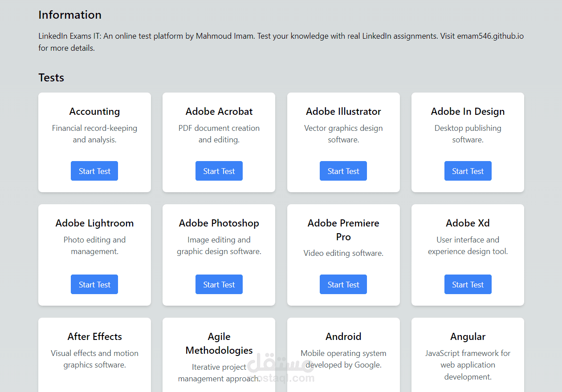Start the Adobe In Design test
The image size is (562, 392).
468,171
